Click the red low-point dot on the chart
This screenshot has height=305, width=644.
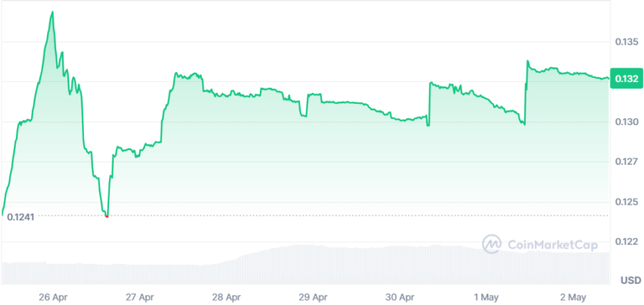point(107,215)
